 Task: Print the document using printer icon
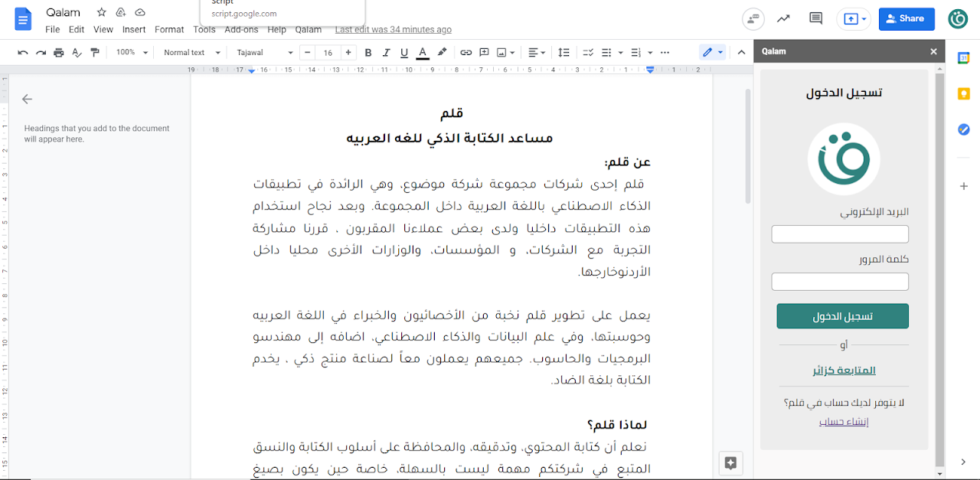click(x=59, y=53)
